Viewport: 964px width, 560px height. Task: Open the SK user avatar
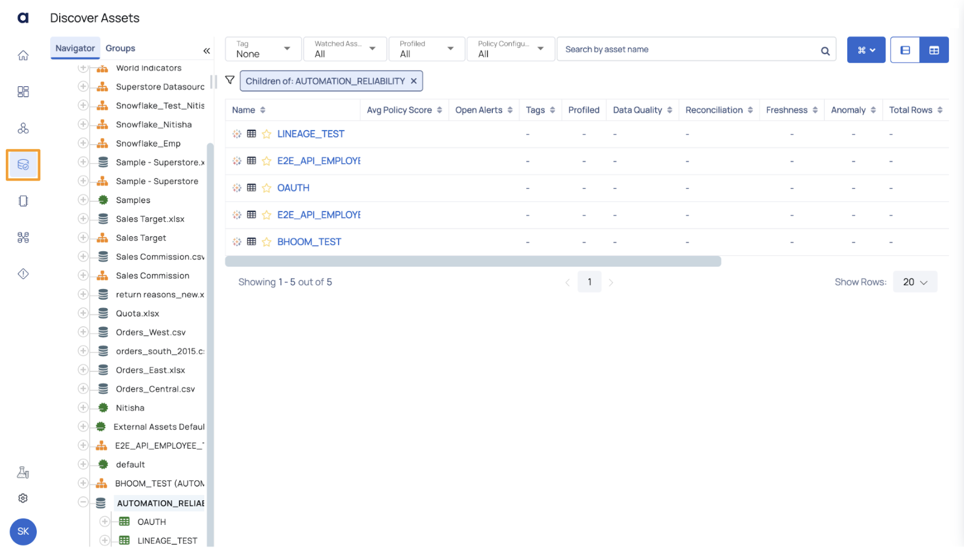23,531
